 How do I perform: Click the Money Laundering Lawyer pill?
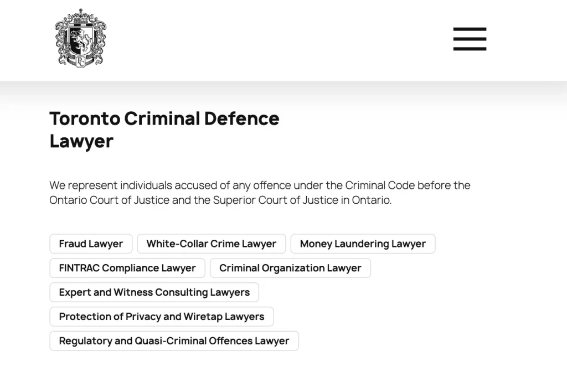coord(363,244)
